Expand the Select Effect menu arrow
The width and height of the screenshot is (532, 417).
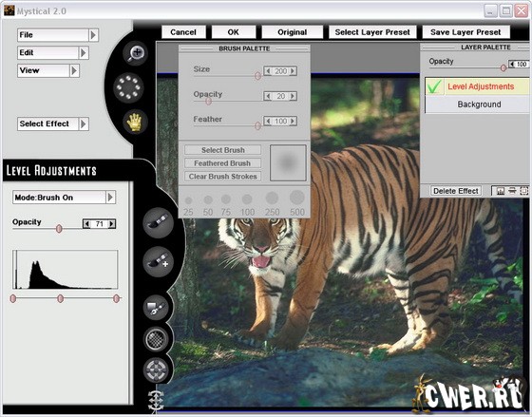pos(84,123)
